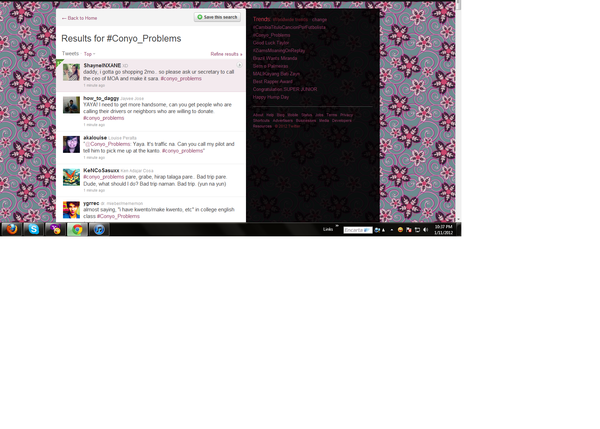Click the network tray icon
The height and width of the screenshot is (429, 600).
point(417,230)
